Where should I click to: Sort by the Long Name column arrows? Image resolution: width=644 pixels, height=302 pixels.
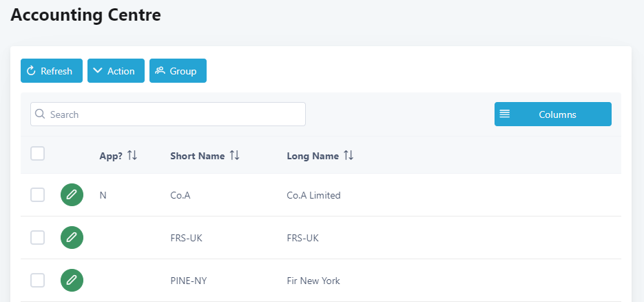tap(349, 156)
